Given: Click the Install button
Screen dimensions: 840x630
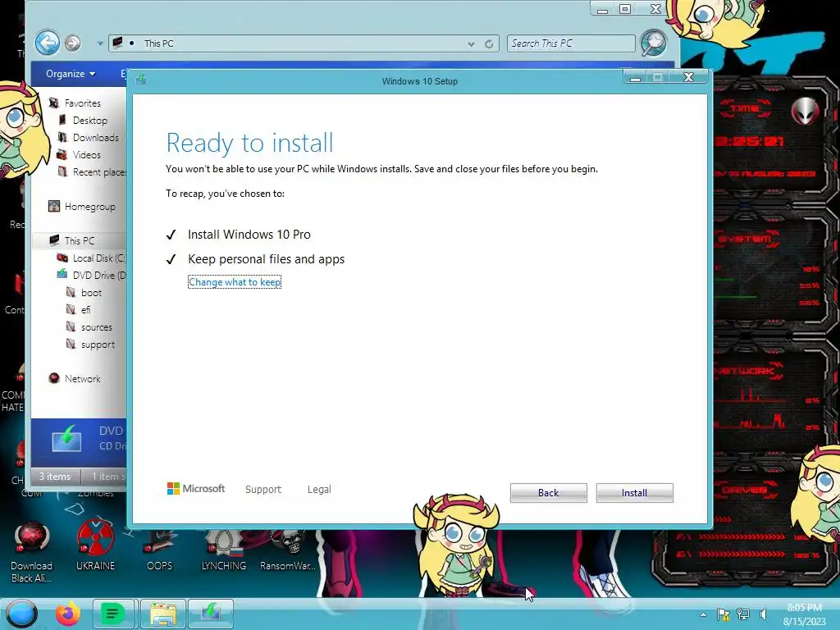Looking at the screenshot, I should (634, 493).
